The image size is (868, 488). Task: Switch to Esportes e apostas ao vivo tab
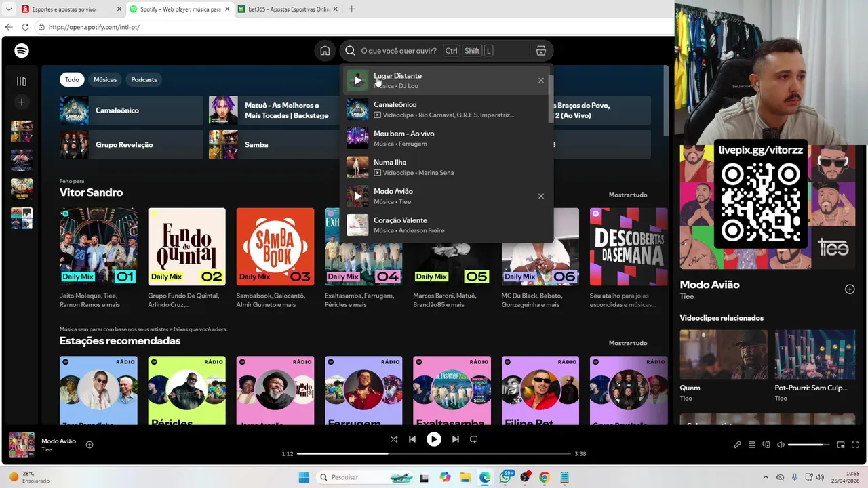click(69, 9)
